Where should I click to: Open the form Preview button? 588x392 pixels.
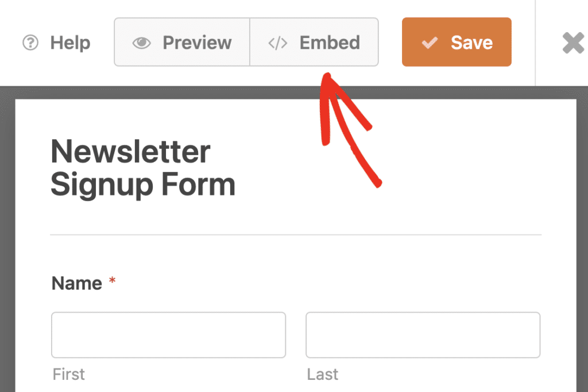click(x=182, y=42)
